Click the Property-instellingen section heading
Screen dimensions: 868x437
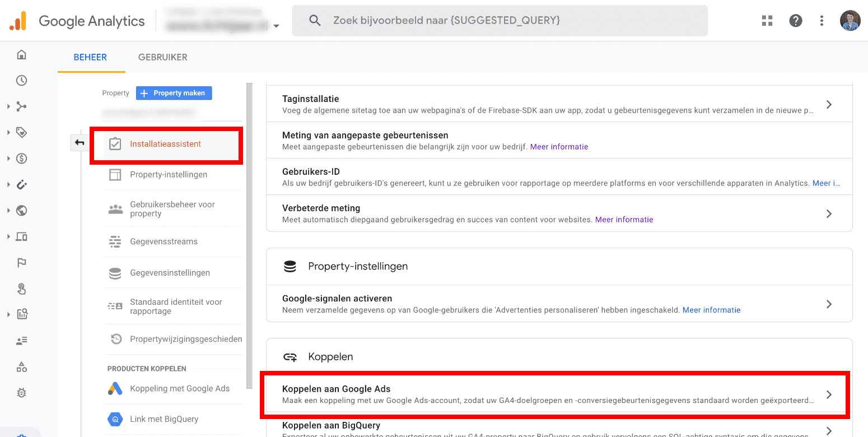coord(358,266)
